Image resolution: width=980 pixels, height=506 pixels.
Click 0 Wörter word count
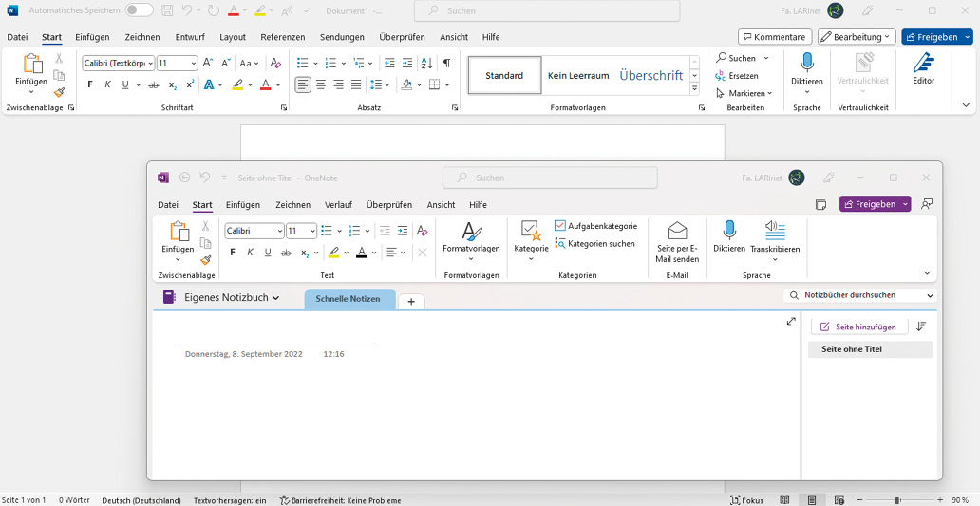pos(74,500)
